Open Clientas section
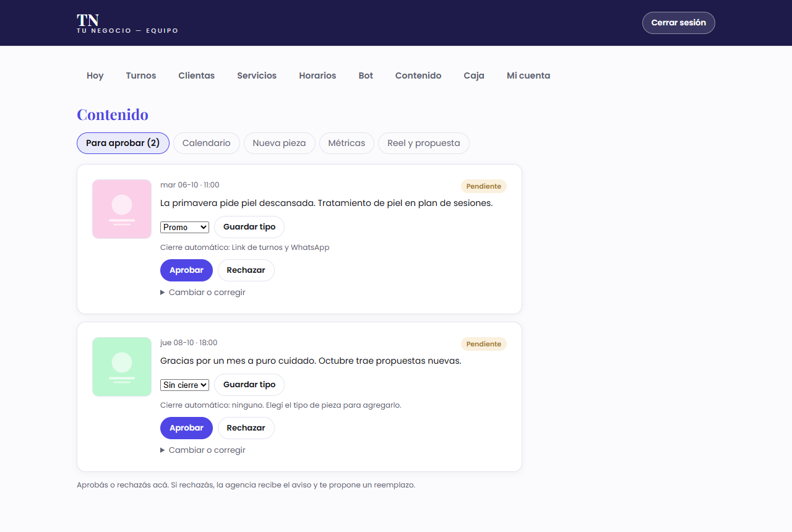Screen dimensions: 792x532 [x=197, y=75]
